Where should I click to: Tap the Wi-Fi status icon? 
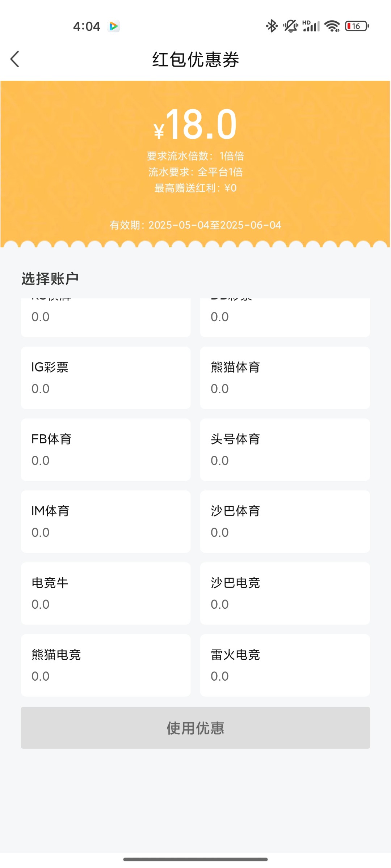click(x=332, y=26)
